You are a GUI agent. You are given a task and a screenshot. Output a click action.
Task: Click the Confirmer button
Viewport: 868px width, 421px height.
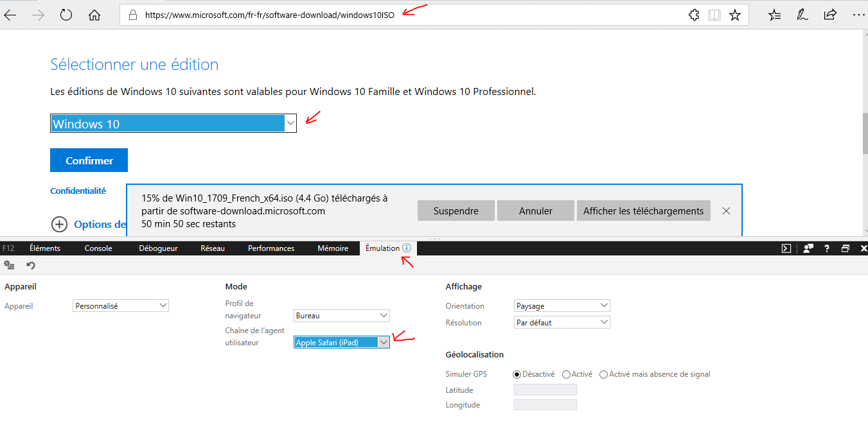point(89,160)
